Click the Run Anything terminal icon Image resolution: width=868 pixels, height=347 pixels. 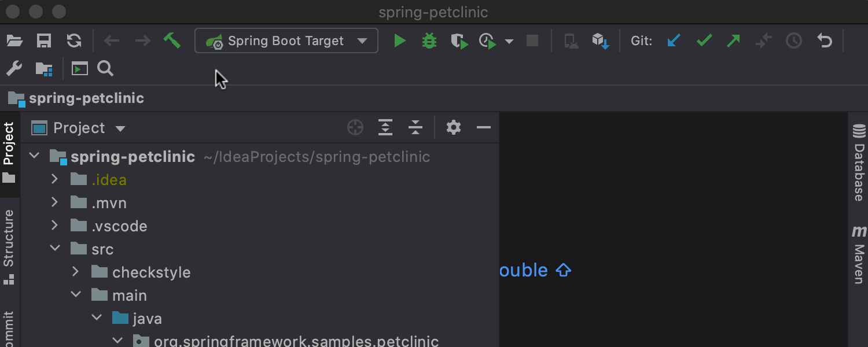tap(79, 69)
